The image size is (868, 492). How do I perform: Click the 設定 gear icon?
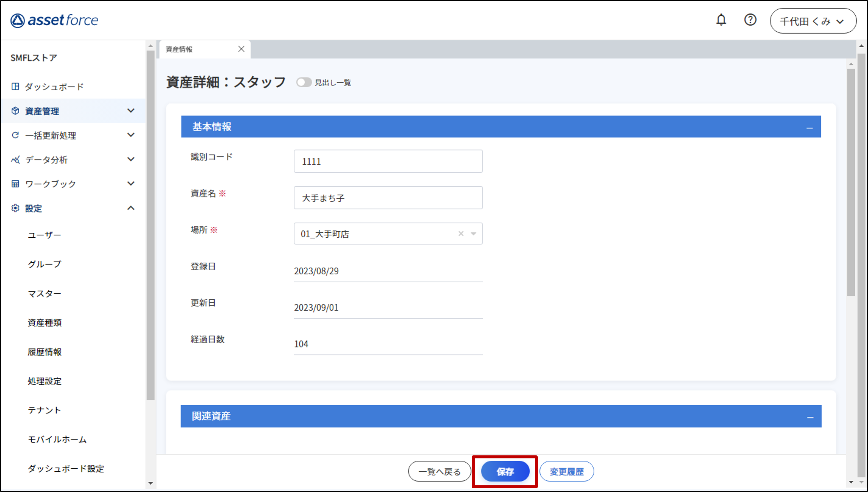(x=15, y=208)
